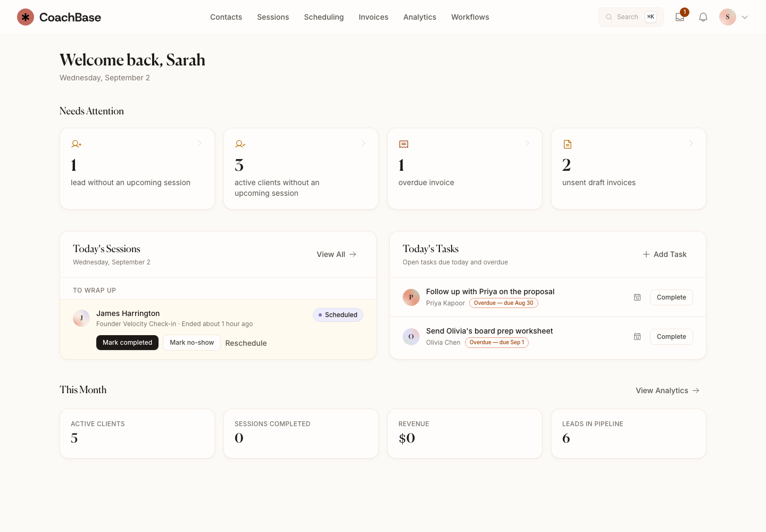
Task: Open calendar icon for Priya follow-up task
Action: (637, 297)
